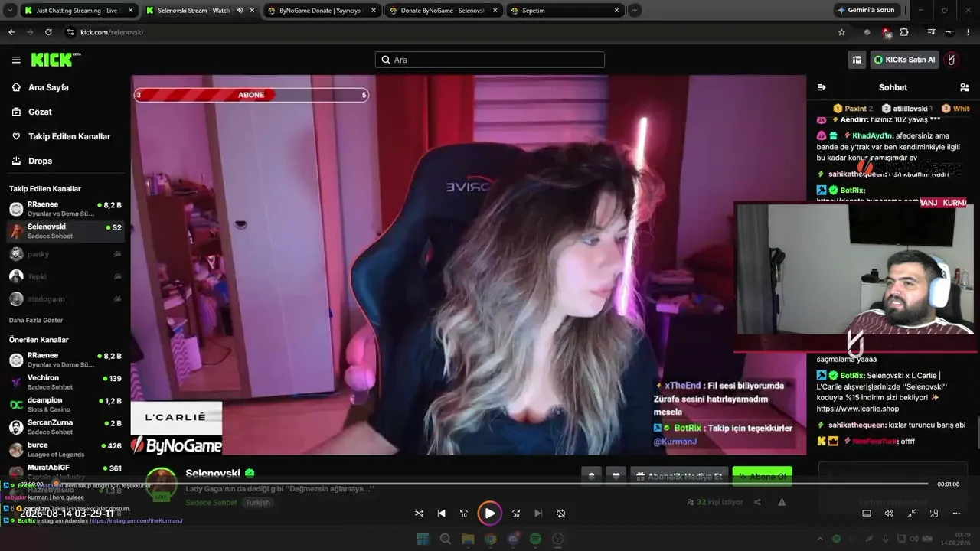Click Abonelik Hediye Et button

679,476
